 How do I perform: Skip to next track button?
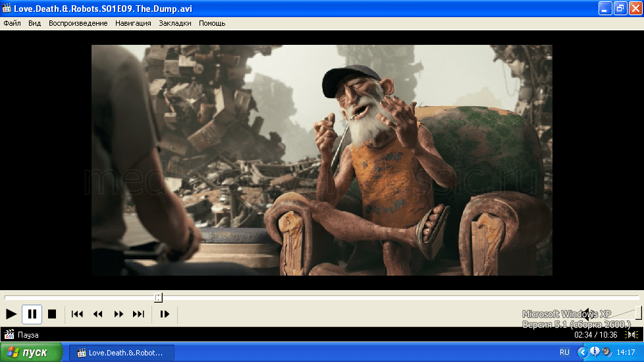[139, 315]
